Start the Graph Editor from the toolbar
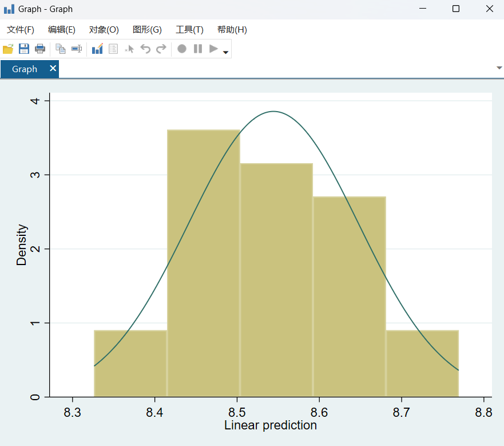The width and height of the screenshot is (504, 446). 97,49
